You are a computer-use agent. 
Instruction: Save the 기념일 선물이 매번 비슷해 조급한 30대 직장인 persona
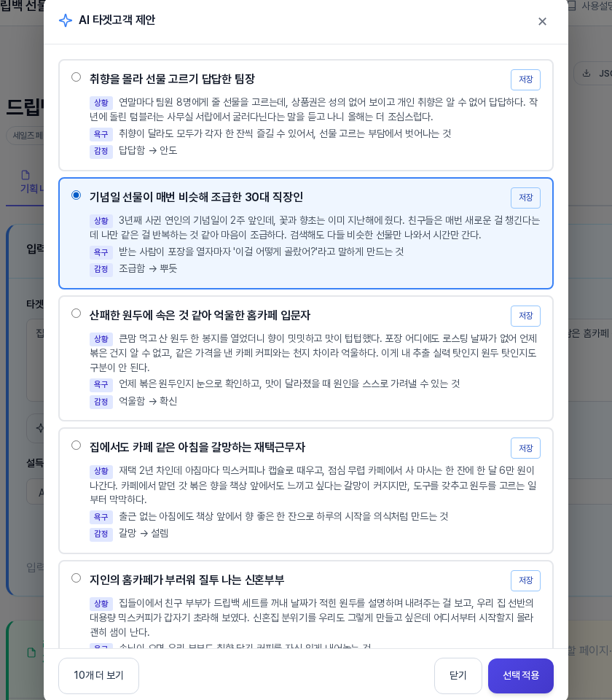(x=525, y=198)
